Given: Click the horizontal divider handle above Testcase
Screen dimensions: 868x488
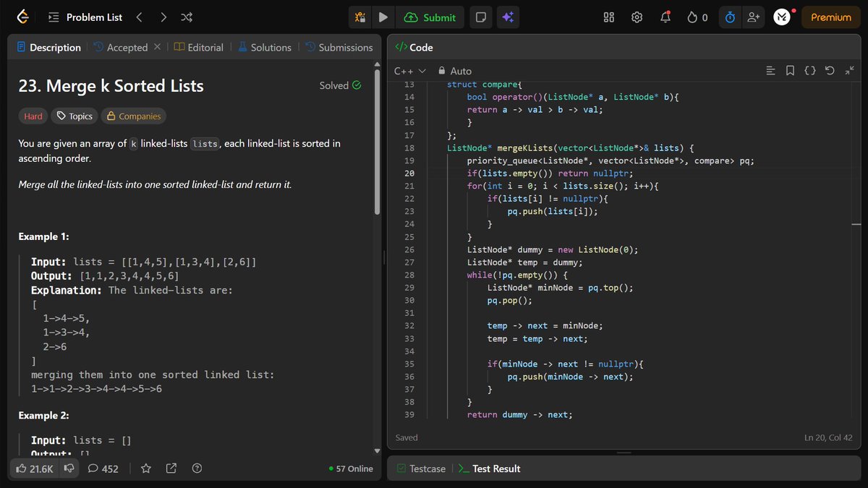Looking at the screenshot, I should 624,453.
